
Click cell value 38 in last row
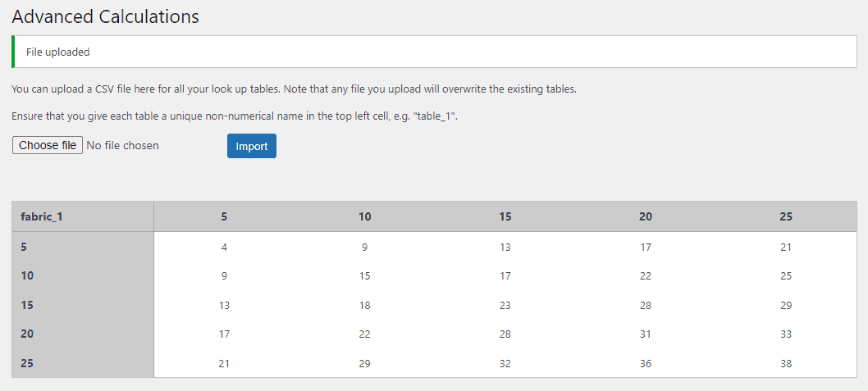coord(786,364)
